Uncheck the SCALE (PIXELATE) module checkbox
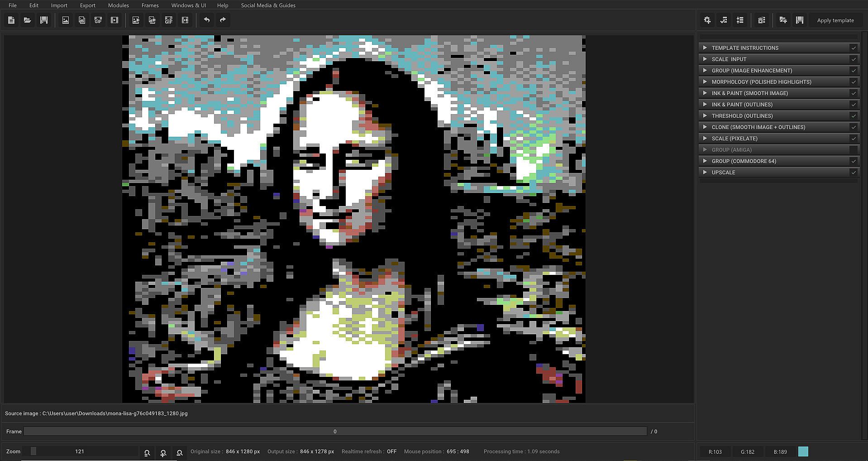868x461 pixels. (854, 139)
